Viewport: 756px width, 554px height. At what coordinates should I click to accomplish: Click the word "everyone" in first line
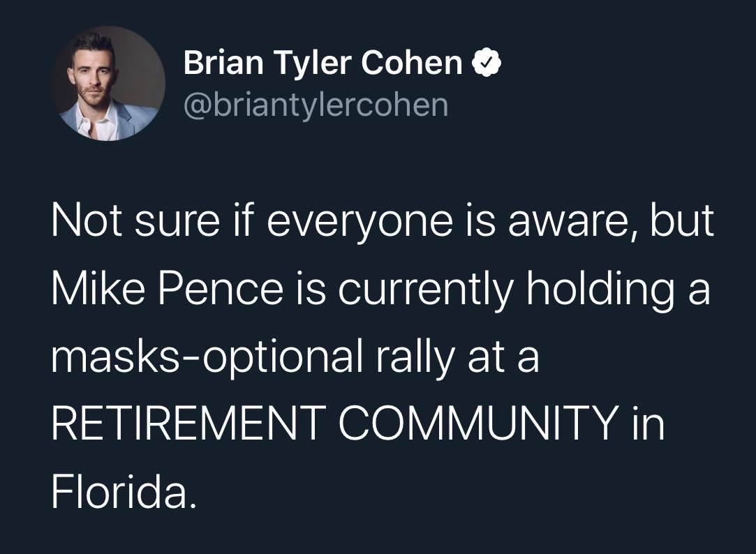pyautogui.click(x=360, y=223)
